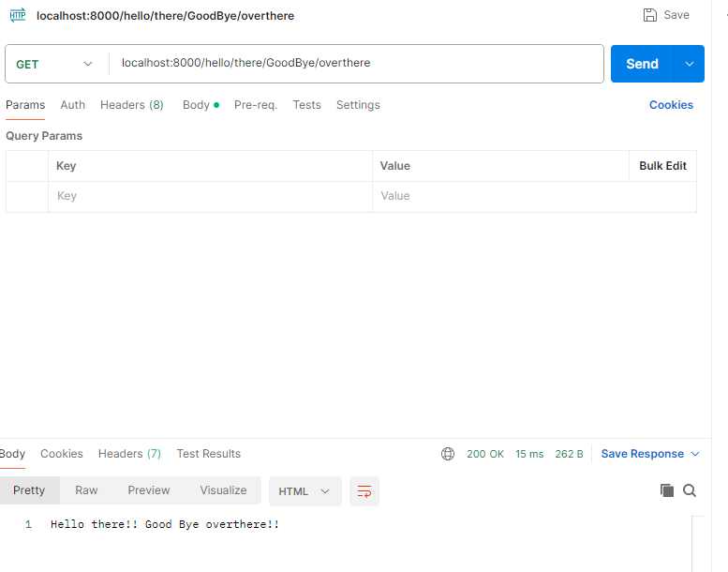Open the response Headers (7) tab
Viewport: 728px width, 572px height.
(129, 454)
